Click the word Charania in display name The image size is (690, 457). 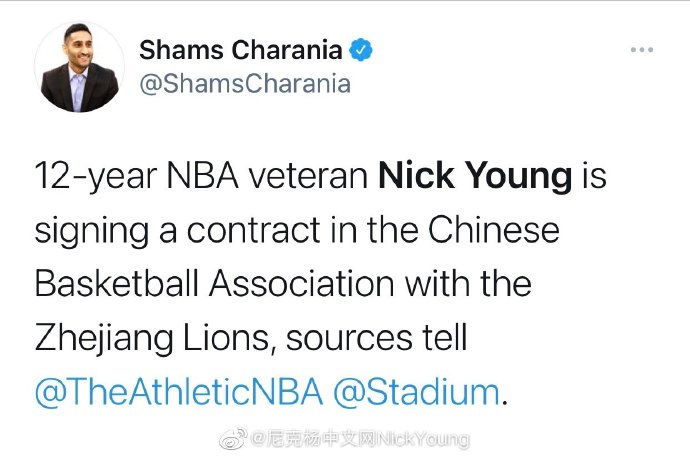[x=287, y=50]
